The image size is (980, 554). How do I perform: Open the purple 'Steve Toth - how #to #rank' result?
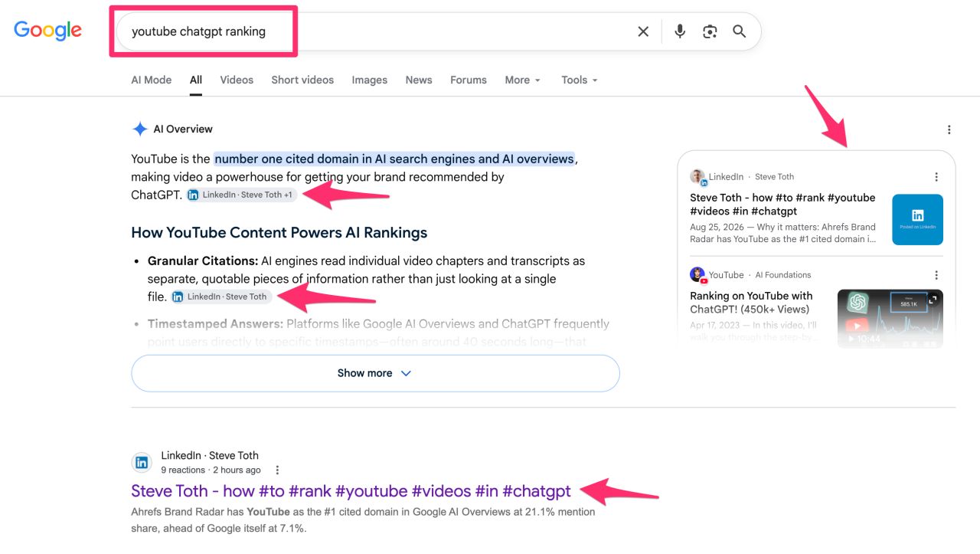pos(351,491)
